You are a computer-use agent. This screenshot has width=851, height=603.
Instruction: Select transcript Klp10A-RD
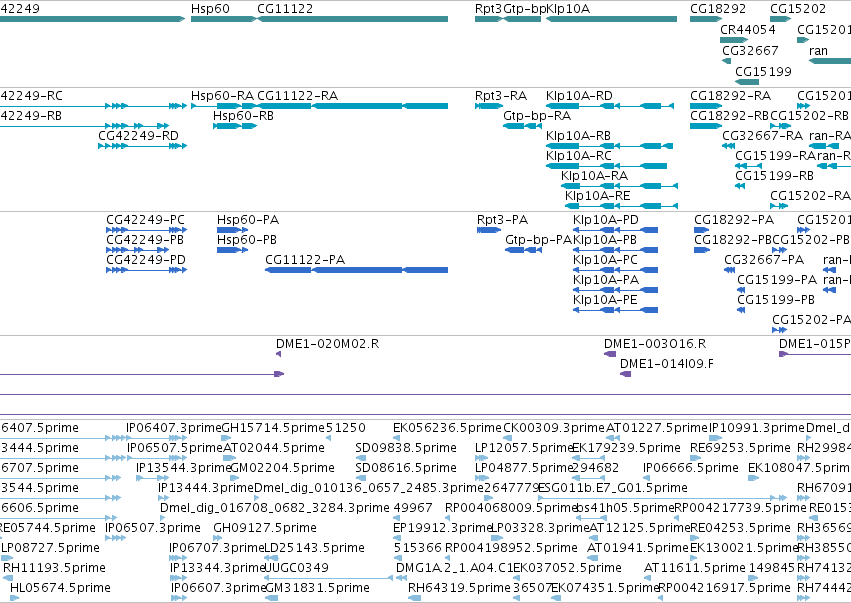coord(610,106)
